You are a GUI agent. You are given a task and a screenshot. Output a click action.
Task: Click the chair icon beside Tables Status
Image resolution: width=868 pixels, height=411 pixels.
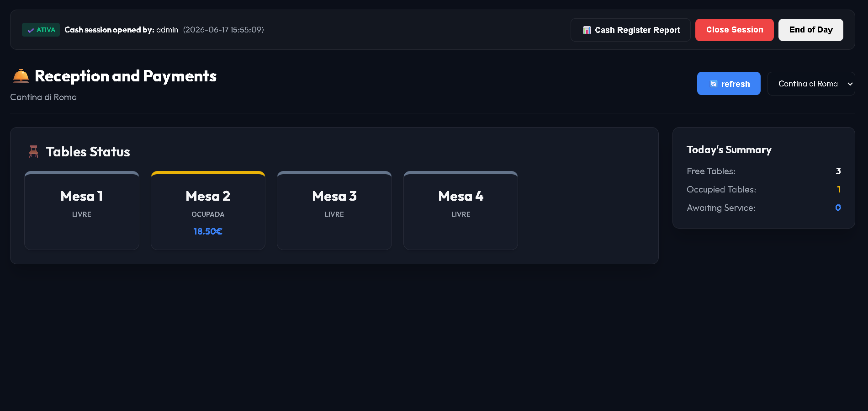coord(34,152)
